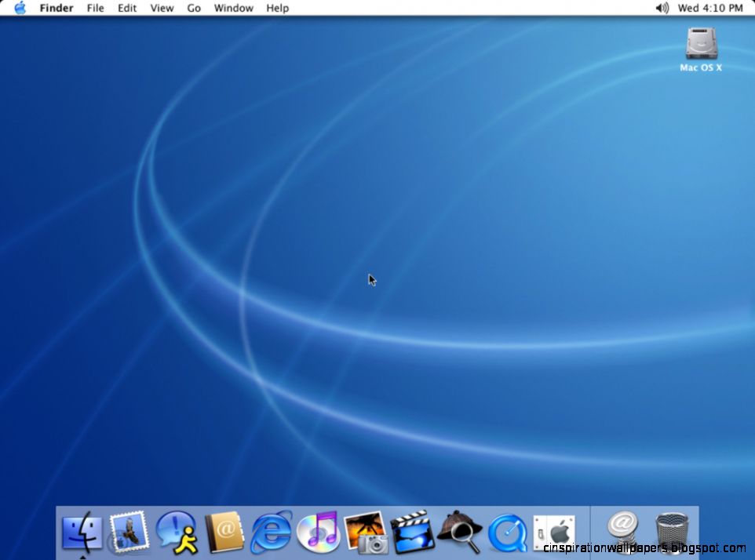Launch Sherlock search
The image size is (755, 560).
coord(457,532)
